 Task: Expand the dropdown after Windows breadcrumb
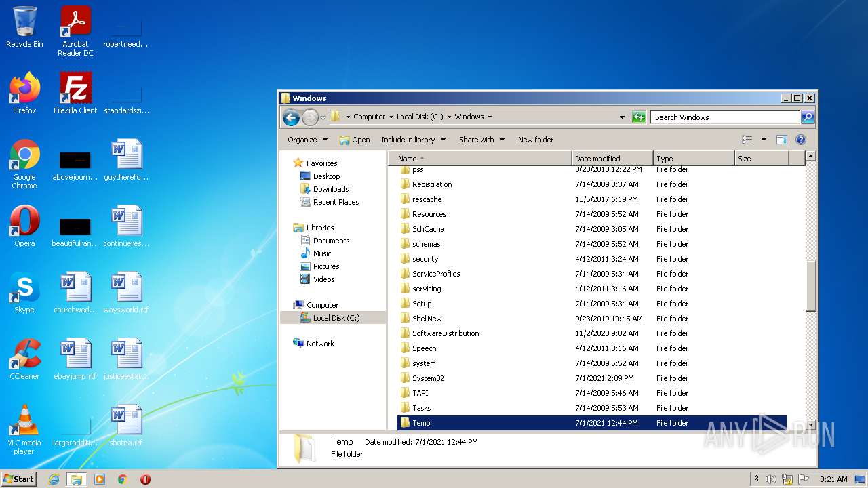click(x=490, y=117)
